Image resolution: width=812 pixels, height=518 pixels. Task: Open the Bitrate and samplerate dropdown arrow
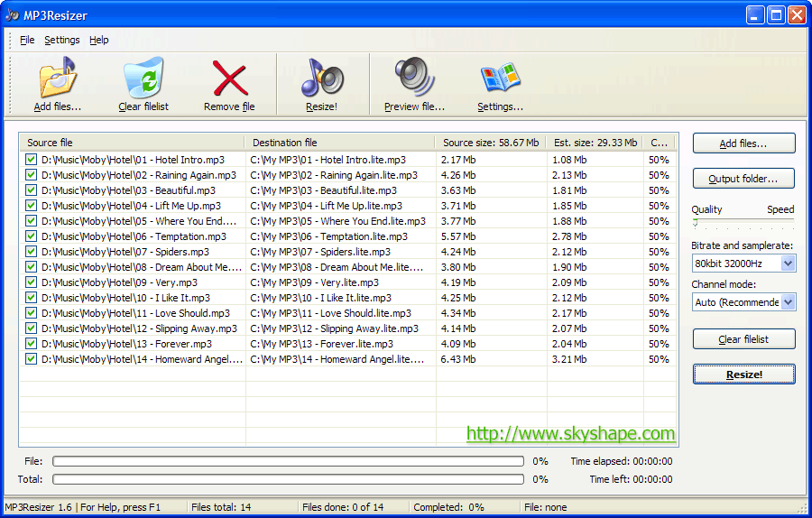click(788, 264)
